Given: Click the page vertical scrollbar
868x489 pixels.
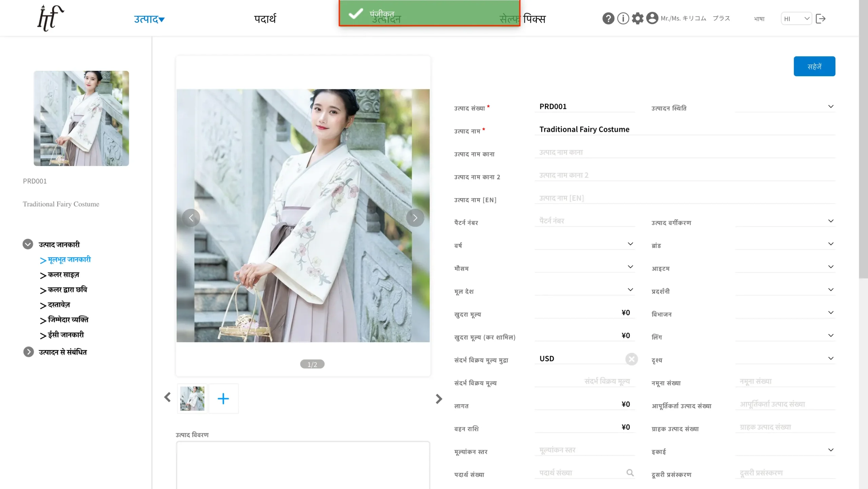Looking at the screenshot, I should coord(863,139).
